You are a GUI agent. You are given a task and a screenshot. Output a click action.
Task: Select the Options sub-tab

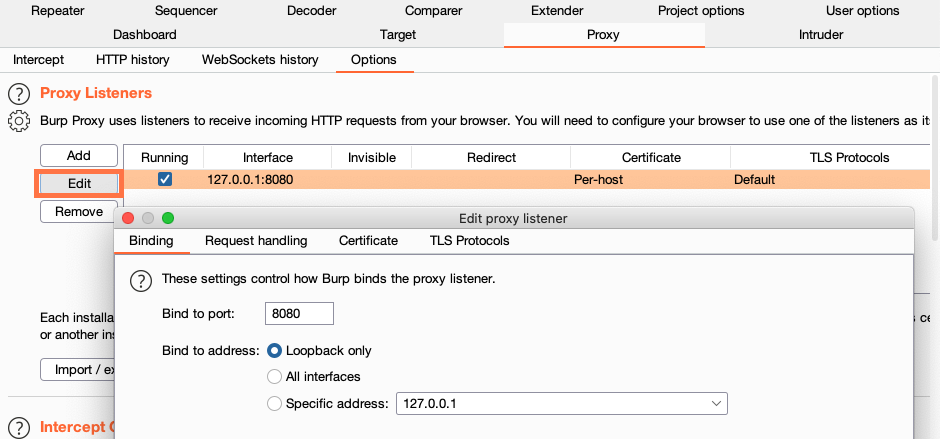374,60
